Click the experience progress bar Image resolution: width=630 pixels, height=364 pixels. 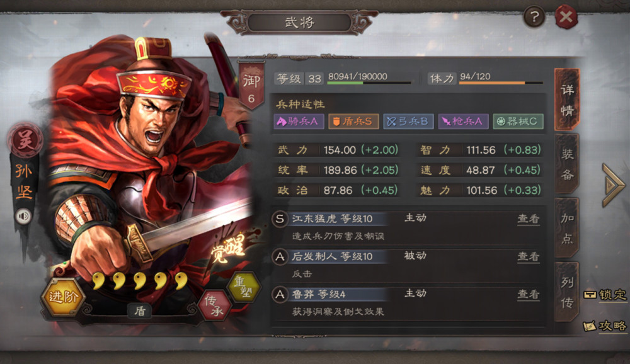point(369,82)
